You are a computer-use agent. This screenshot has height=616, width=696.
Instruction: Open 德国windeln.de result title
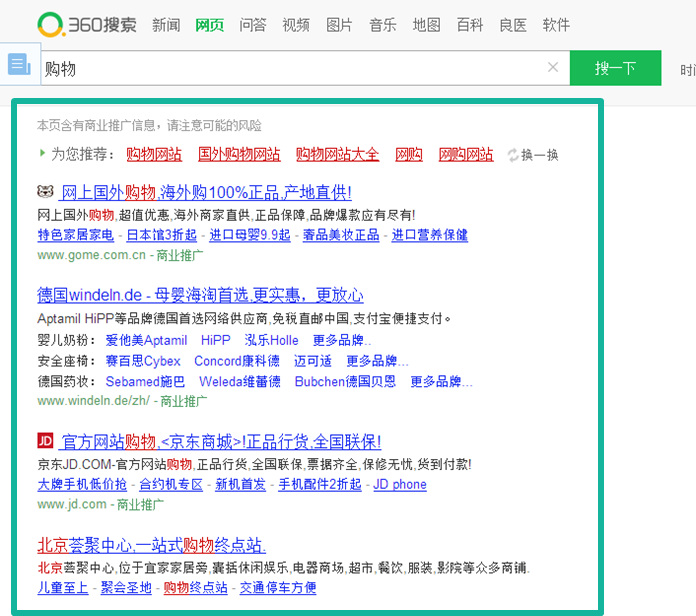pos(200,295)
